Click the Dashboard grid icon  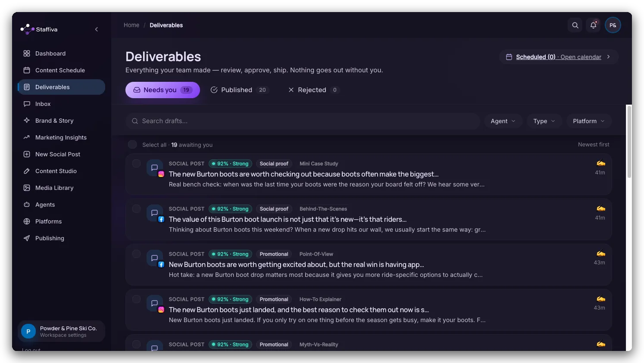point(27,53)
